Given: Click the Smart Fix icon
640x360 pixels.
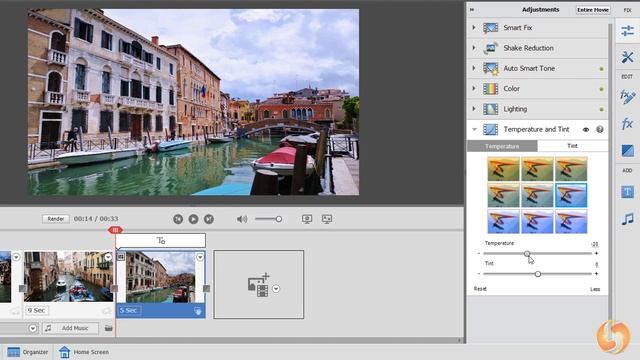Looking at the screenshot, I should pos(490,28).
